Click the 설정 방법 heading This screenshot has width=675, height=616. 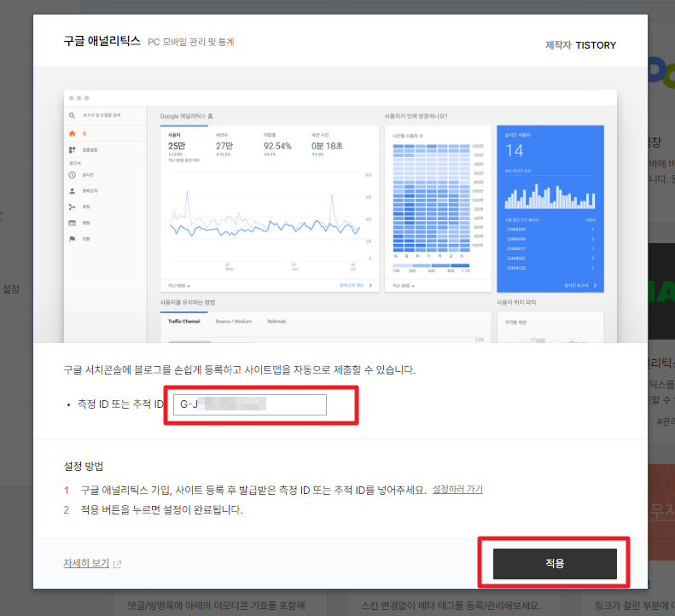[84, 466]
